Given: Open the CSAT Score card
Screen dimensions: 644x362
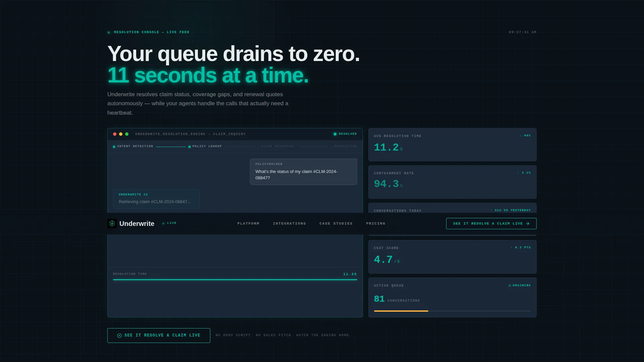Looking at the screenshot, I should pos(452,257).
